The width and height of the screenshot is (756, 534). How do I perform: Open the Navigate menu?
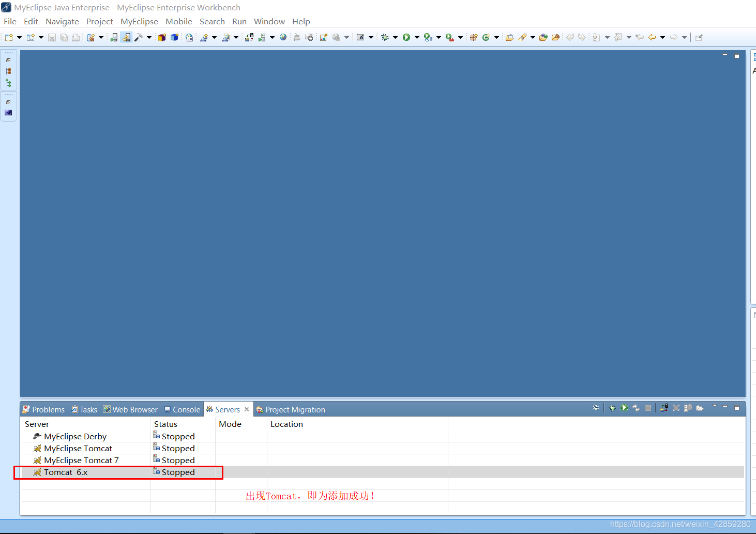coord(62,21)
